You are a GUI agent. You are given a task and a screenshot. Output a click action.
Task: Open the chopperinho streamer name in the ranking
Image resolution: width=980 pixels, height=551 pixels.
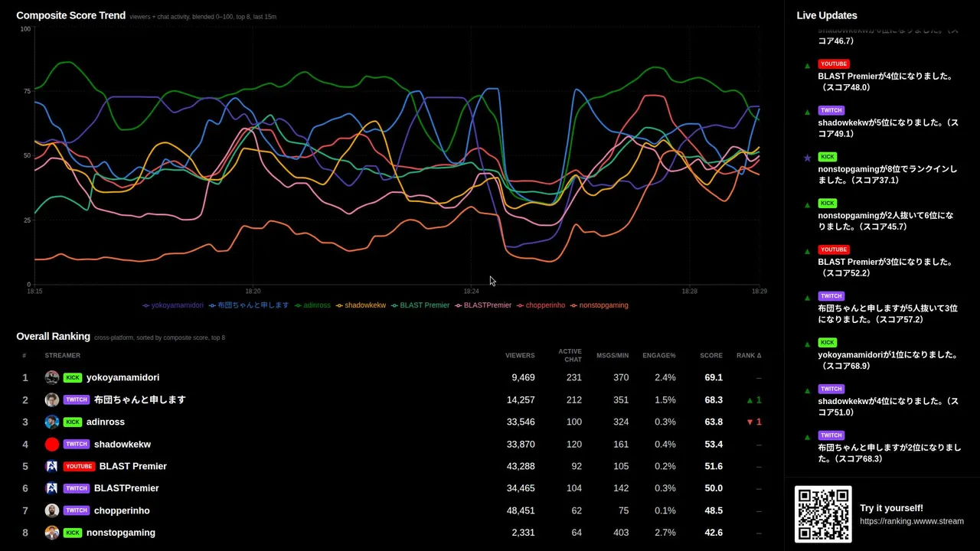[x=122, y=510]
